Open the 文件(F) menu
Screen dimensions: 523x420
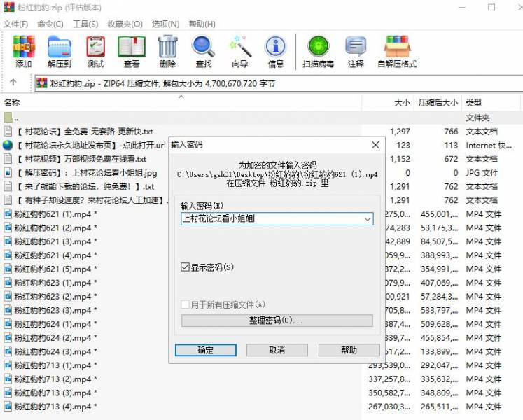pyautogui.click(x=15, y=24)
